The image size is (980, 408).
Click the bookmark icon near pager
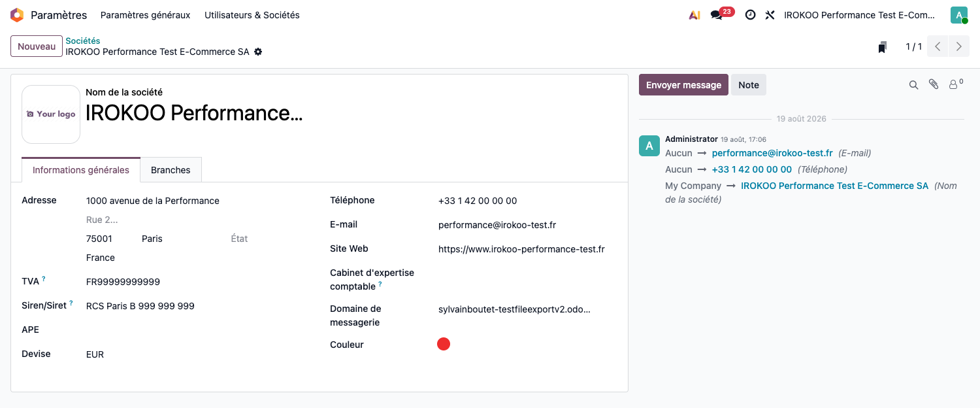tap(883, 46)
